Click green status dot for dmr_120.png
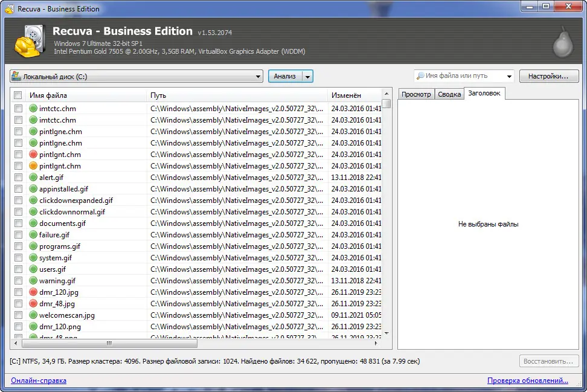This screenshot has height=392, width=587. click(33, 327)
